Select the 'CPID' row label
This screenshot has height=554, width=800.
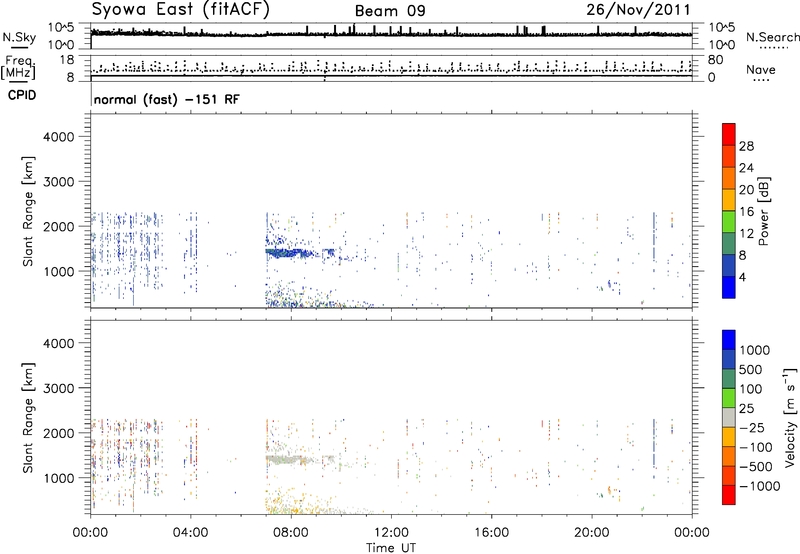(x=22, y=95)
